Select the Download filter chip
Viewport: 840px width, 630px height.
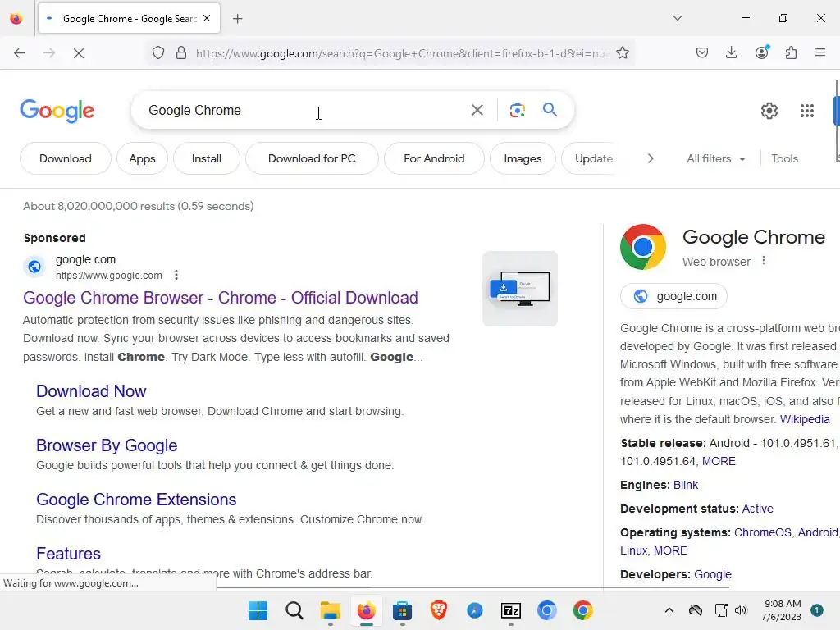pyautogui.click(x=66, y=158)
